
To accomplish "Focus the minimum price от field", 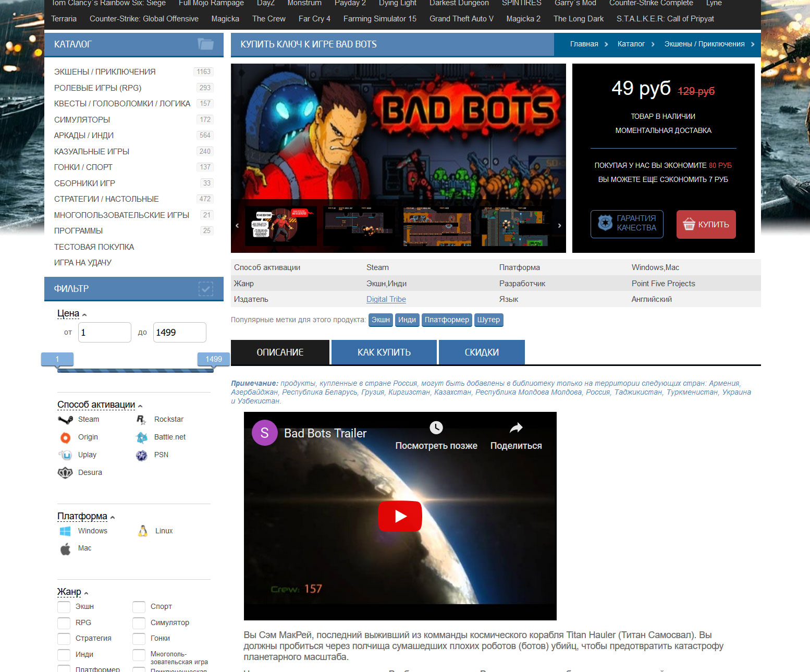I will (x=105, y=333).
